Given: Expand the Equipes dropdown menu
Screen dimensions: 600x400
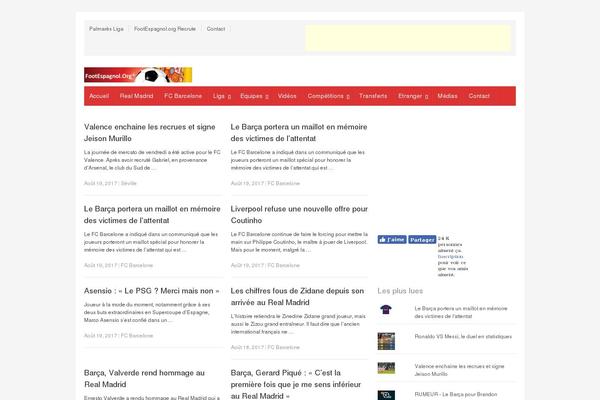Looking at the screenshot, I should [254, 96].
